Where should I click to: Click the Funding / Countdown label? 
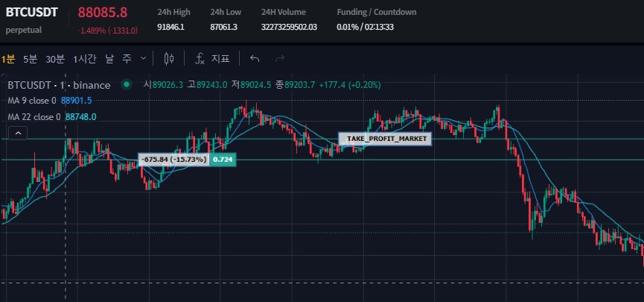coord(377,13)
